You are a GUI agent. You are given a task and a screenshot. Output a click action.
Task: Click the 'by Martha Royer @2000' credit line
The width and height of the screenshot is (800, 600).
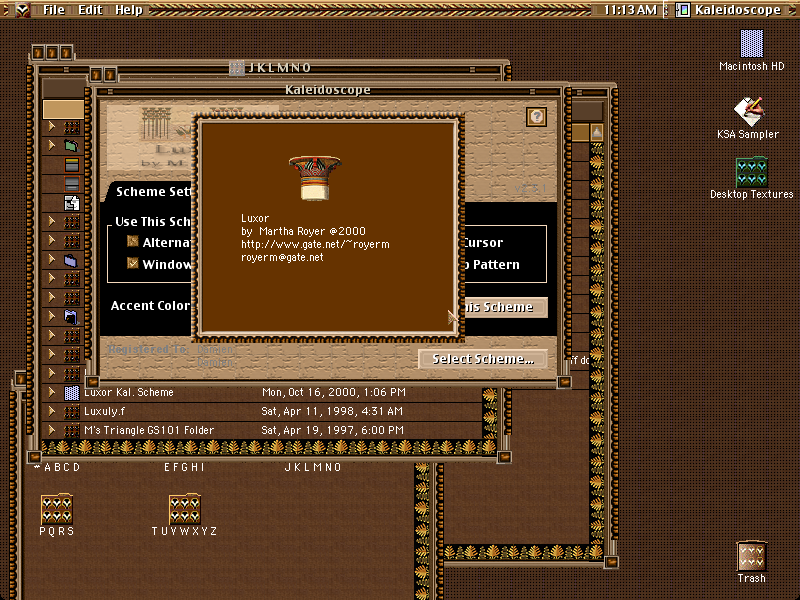click(x=303, y=231)
